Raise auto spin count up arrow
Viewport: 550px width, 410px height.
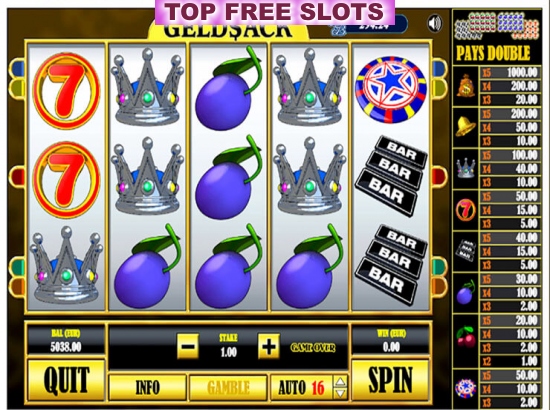pyautogui.click(x=340, y=382)
